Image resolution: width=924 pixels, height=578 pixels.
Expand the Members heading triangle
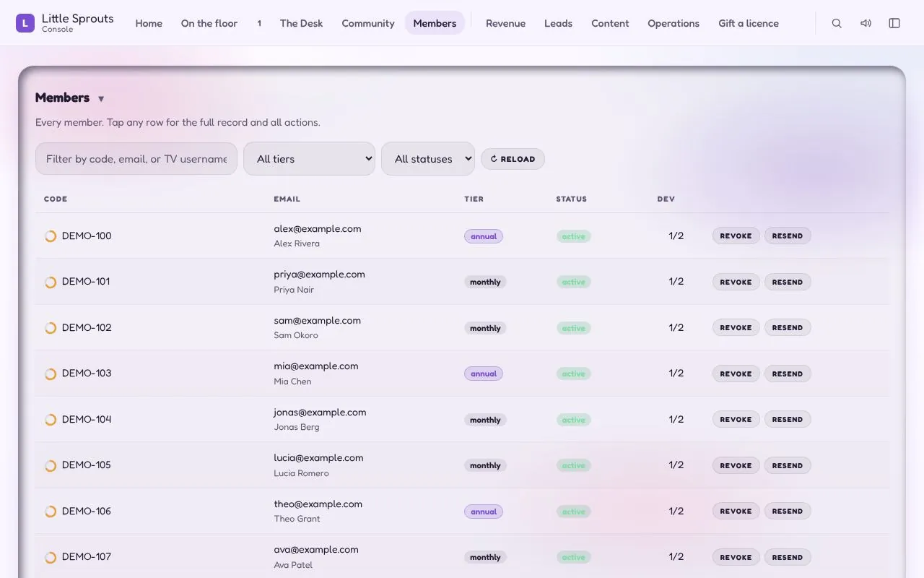pyautogui.click(x=101, y=99)
